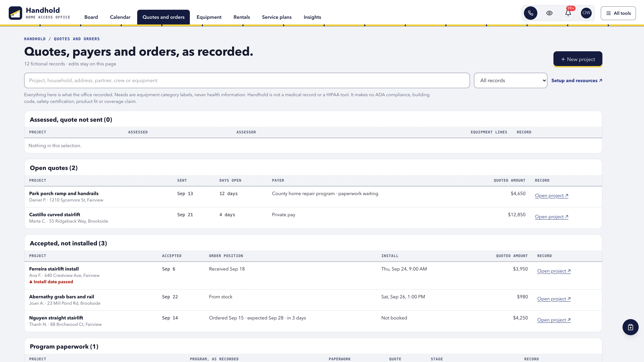Click QUOTES AND ORDERS breadcrumb
Viewport: 644px width, 362px height.
(x=77, y=39)
